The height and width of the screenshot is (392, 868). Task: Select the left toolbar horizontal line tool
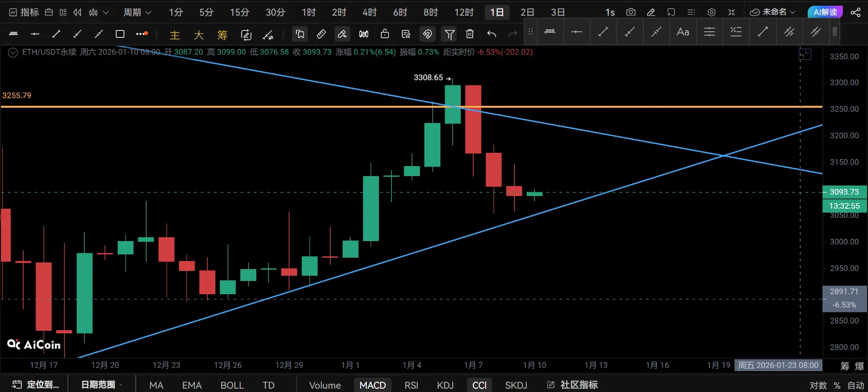(x=35, y=34)
